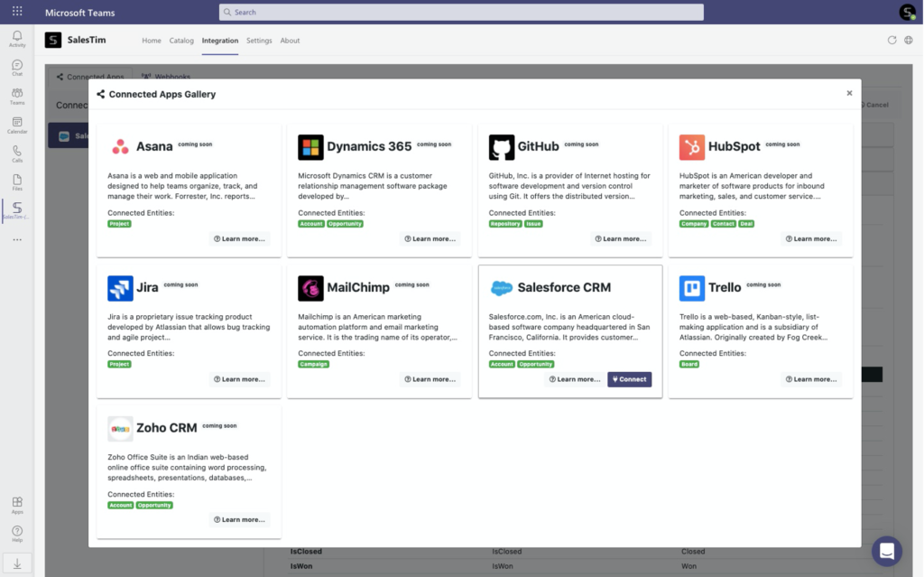
Task: Learn more about Jira
Action: point(239,379)
